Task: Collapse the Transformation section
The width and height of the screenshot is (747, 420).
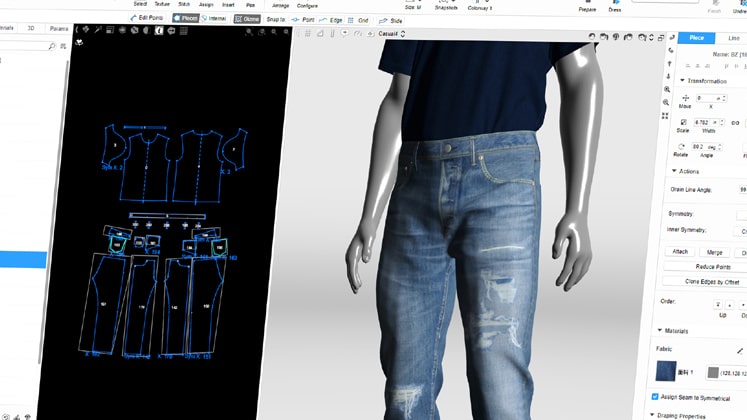Action: [683, 81]
